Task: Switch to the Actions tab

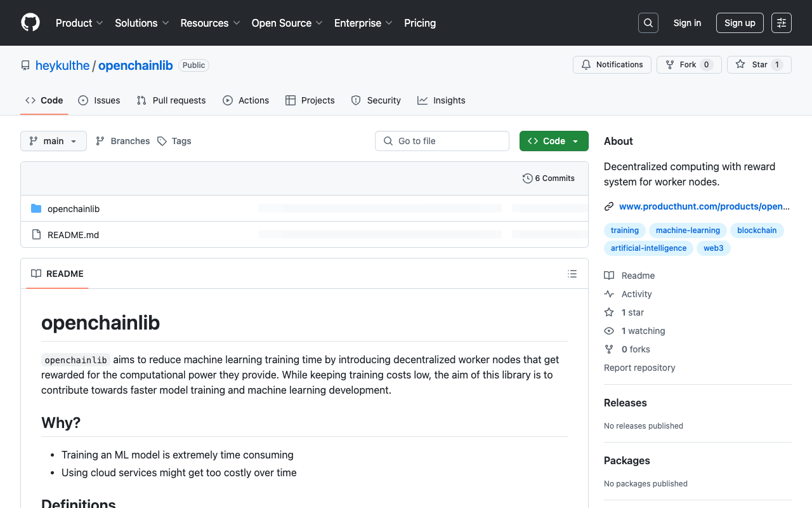Action: pos(246,100)
